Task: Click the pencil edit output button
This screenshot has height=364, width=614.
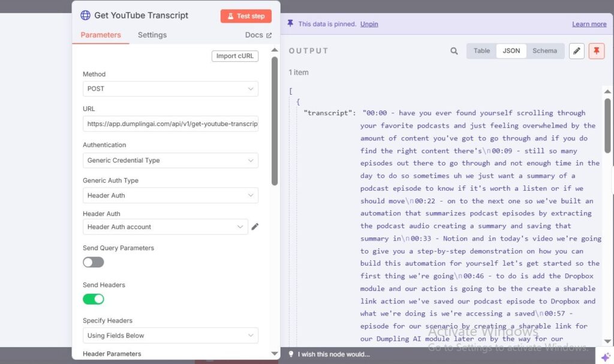Action: 577,51
